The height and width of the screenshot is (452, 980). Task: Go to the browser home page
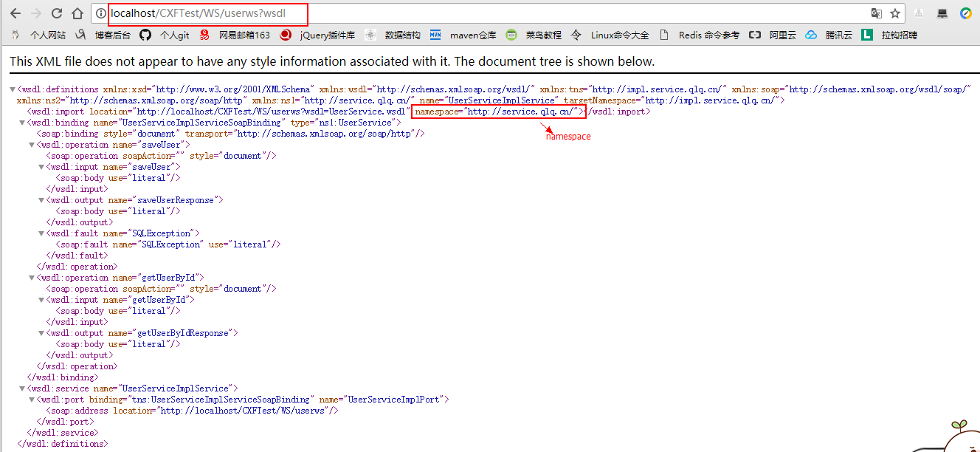tap(77, 13)
